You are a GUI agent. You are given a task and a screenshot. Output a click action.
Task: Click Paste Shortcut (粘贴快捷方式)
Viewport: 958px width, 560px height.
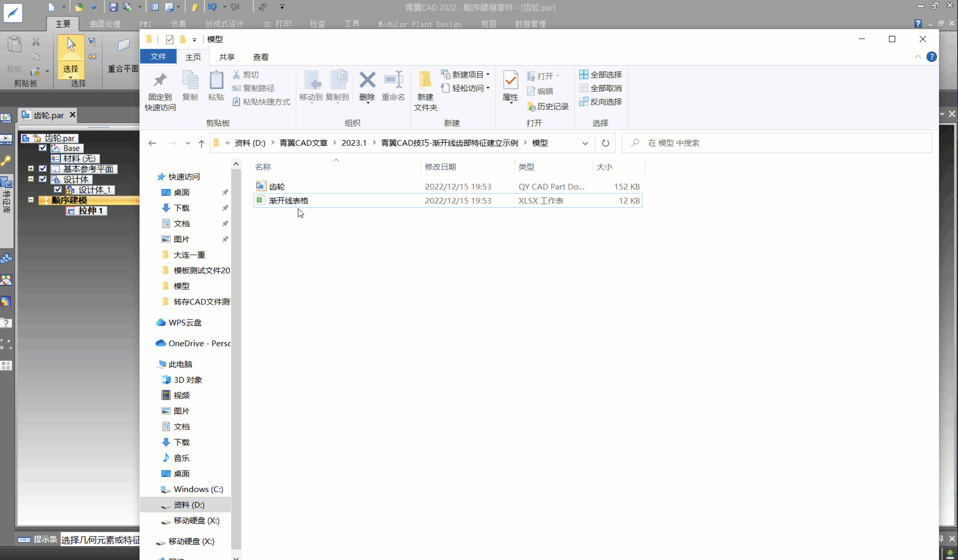(x=261, y=102)
